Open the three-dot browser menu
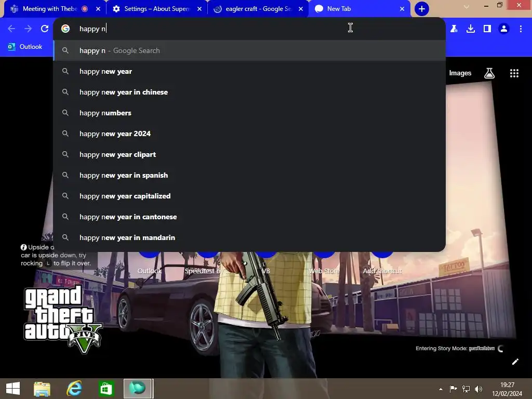Image resolution: width=532 pixels, height=399 pixels. pyautogui.click(x=521, y=29)
